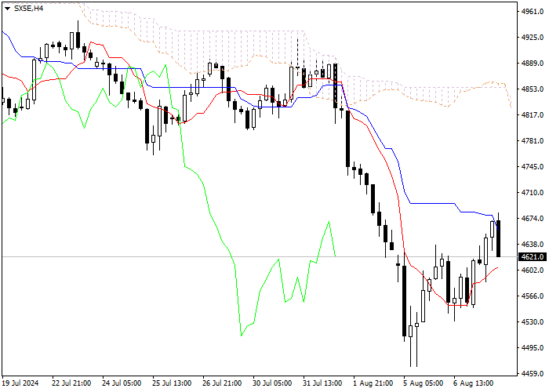Click the 4495.0 price scale label
Viewport: 549px width, 392px height.
click(533, 348)
